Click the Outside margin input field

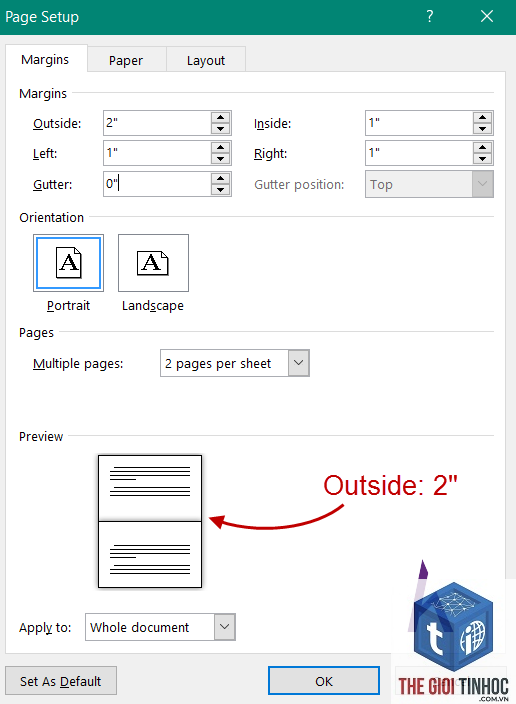(x=157, y=123)
